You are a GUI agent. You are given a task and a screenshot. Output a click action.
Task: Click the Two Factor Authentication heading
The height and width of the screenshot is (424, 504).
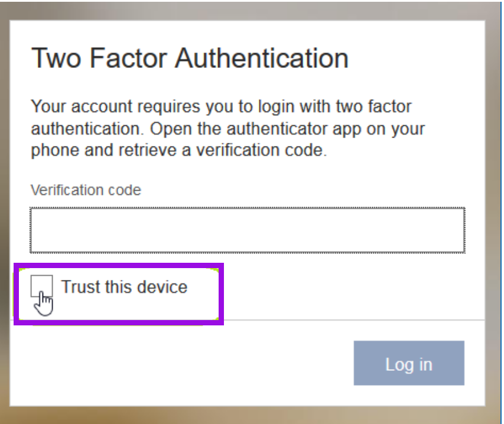coord(190,58)
